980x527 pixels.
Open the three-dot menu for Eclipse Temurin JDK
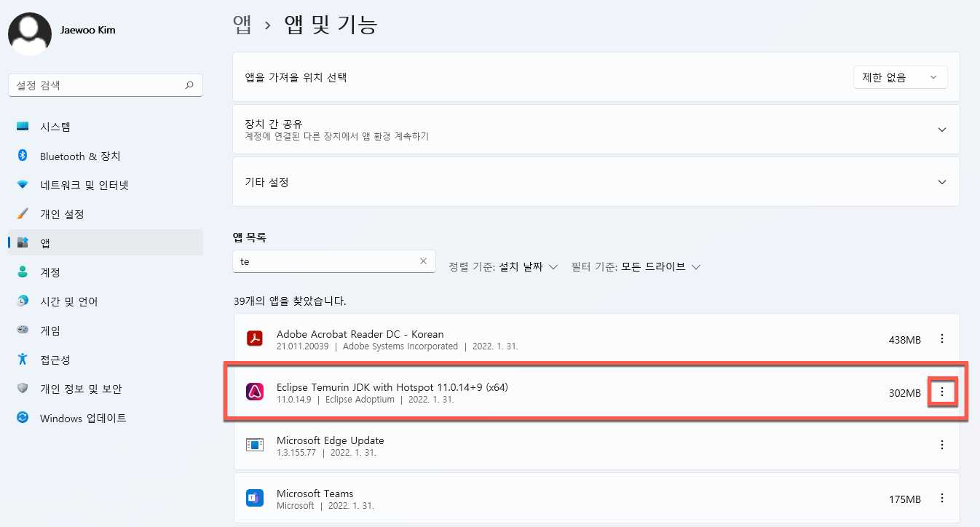942,392
